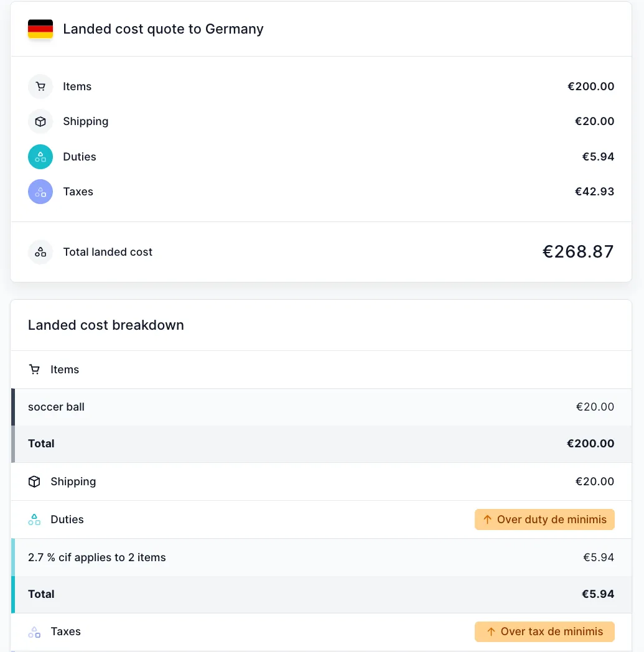Click the box icon in the breakdown Shipping section
Viewport: 644px width, 652px height.
point(35,482)
